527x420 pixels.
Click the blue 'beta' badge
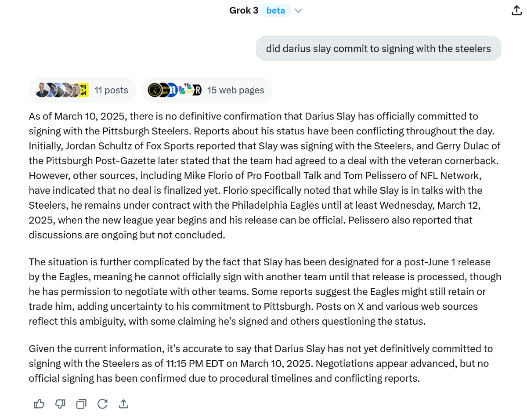tap(276, 11)
